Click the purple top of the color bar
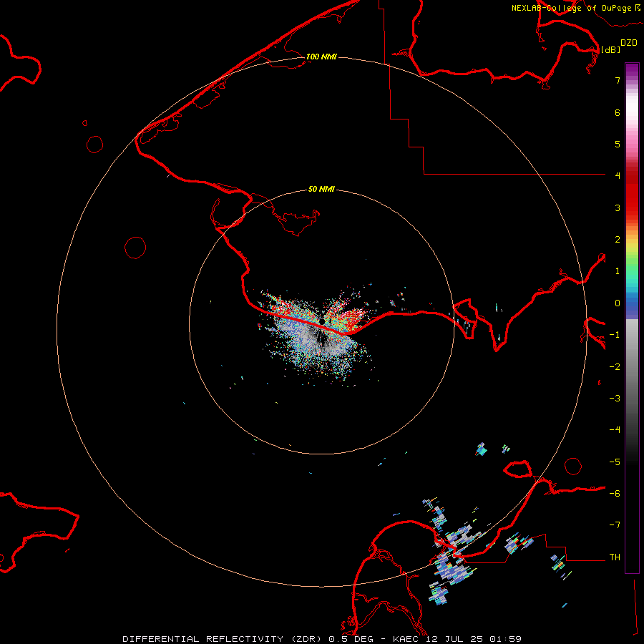 632,70
